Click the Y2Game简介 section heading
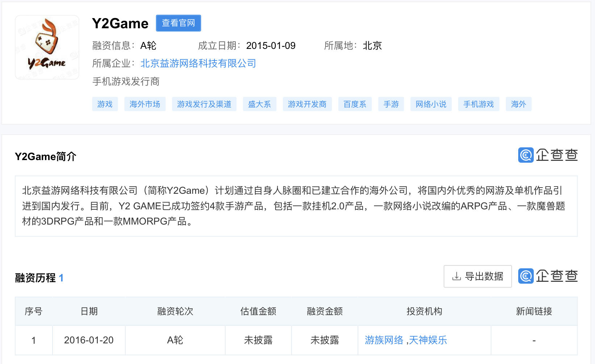 [46, 156]
